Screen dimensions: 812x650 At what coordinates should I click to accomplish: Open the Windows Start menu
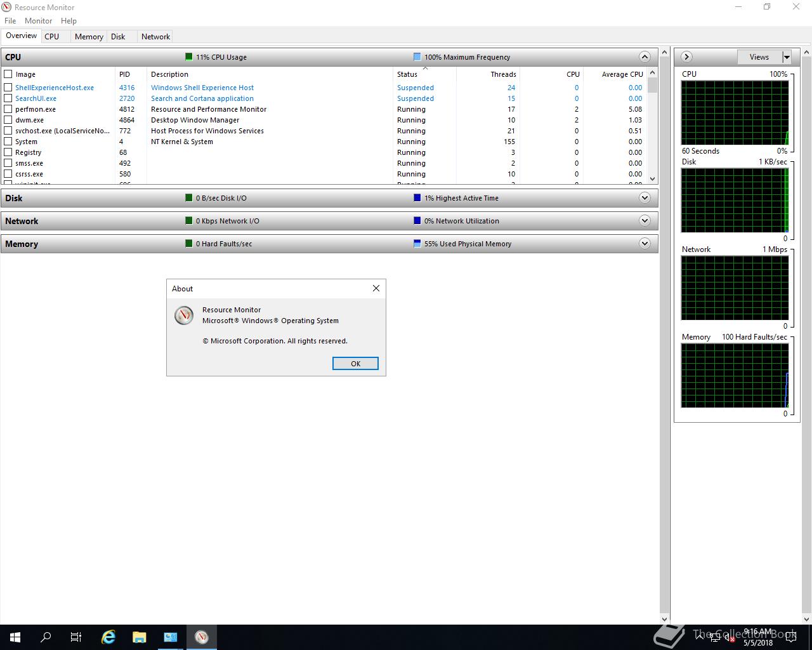(x=15, y=637)
